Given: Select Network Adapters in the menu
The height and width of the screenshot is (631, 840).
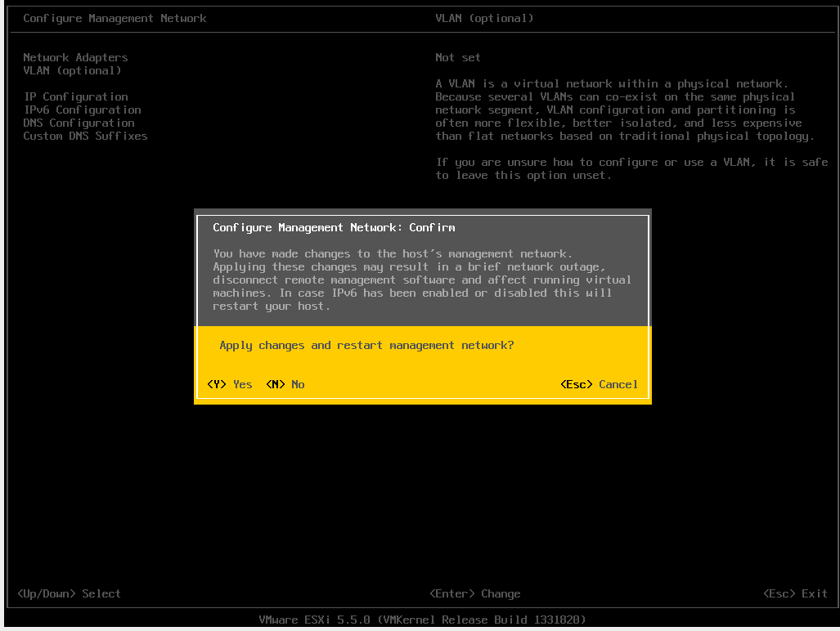Looking at the screenshot, I should tap(75, 57).
